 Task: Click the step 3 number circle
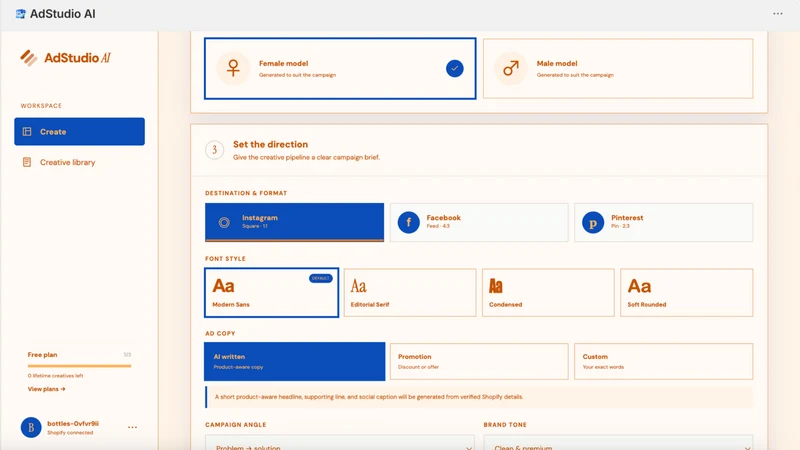click(215, 150)
